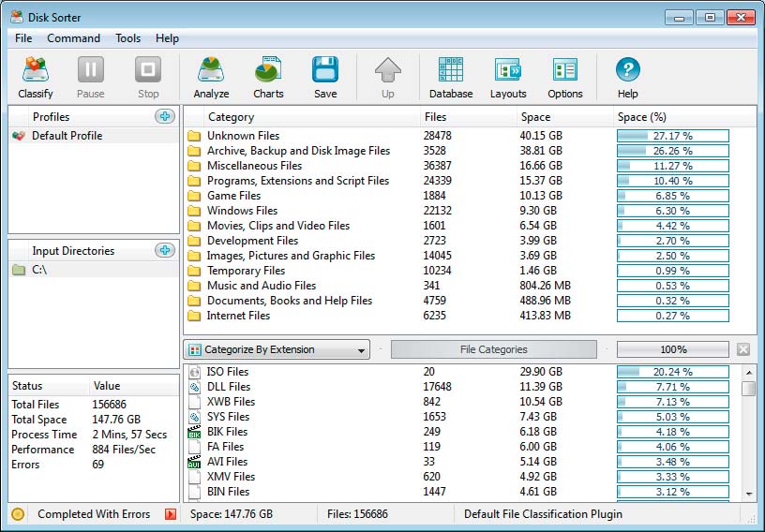The width and height of the screenshot is (765, 532).
Task: Click the Stop toolbar icon
Action: pyautogui.click(x=148, y=69)
